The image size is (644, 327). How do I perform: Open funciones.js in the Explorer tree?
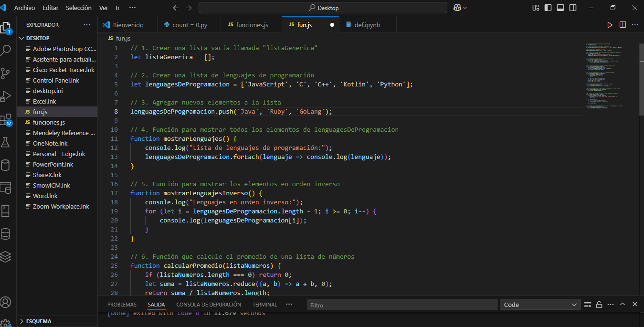click(57, 122)
